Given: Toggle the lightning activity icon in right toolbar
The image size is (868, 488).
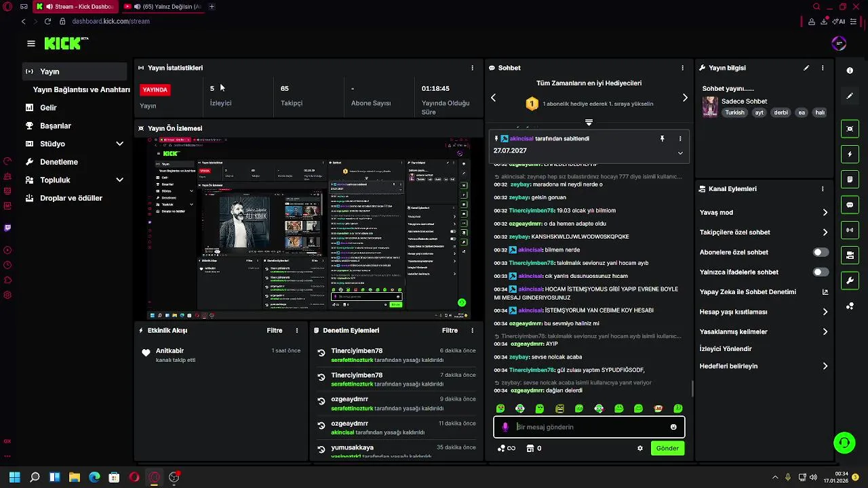Looking at the screenshot, I should [x=850, y=155].
